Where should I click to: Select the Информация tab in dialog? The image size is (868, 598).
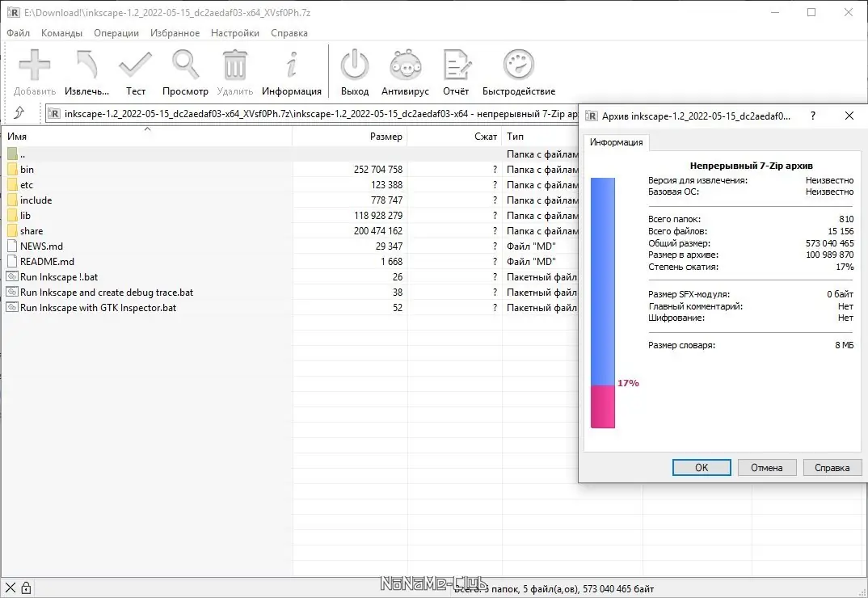pyautogui.click(x=616, y=142)
